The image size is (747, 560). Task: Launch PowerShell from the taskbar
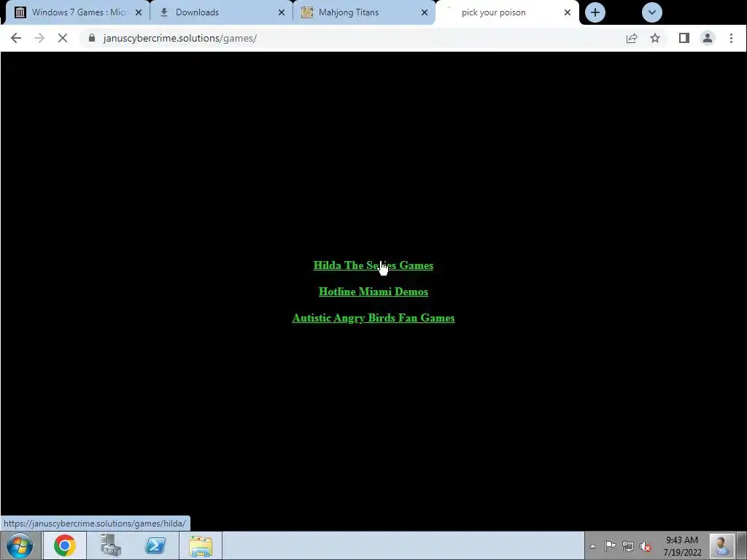[155, 545]
